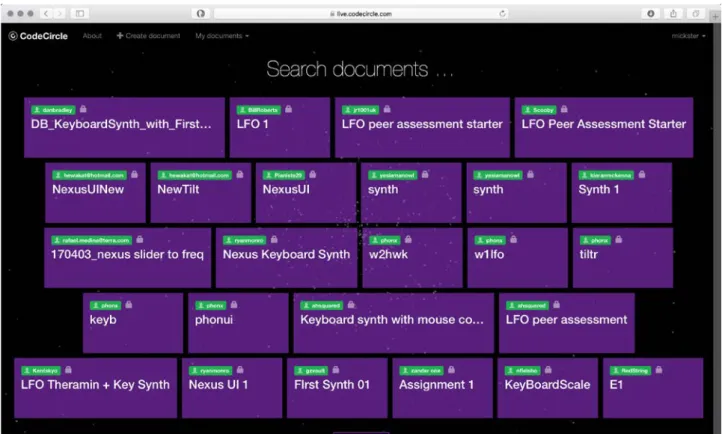Click the lock on Nexus Keyboard Synth card
The width and height of the screenshot is (722, 434).
click(x=274, y=239)
